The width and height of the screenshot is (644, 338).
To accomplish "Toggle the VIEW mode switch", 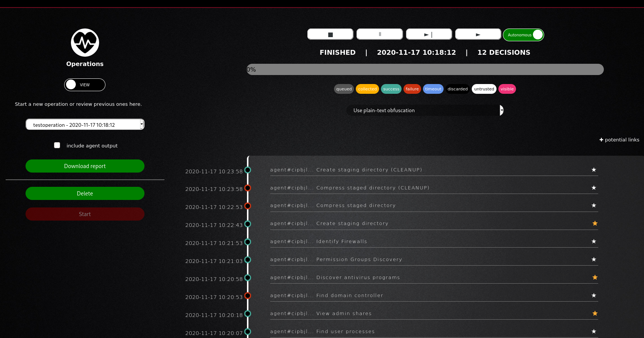I will [84, 85].
